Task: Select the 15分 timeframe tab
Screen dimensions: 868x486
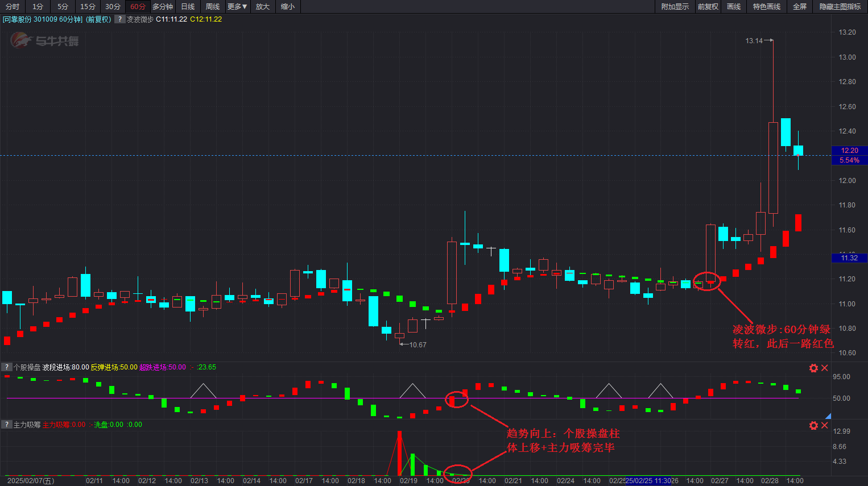Action: pyautogui.click(x=88, y=6)
